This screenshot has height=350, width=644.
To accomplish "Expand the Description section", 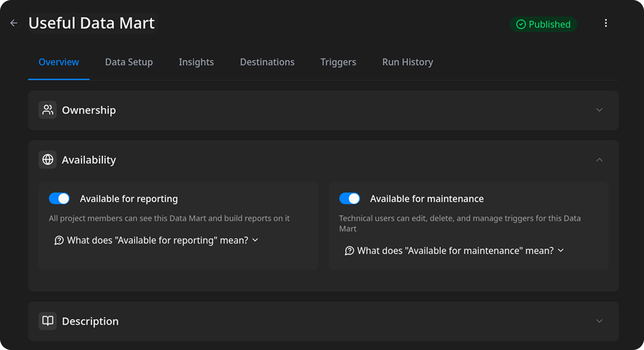I will pos(599,321).
